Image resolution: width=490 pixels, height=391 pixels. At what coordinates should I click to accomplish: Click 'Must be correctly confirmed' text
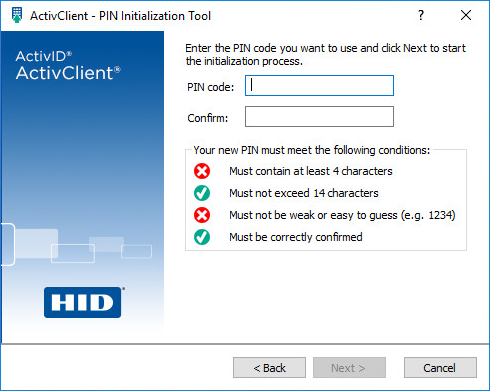[296, 237]
